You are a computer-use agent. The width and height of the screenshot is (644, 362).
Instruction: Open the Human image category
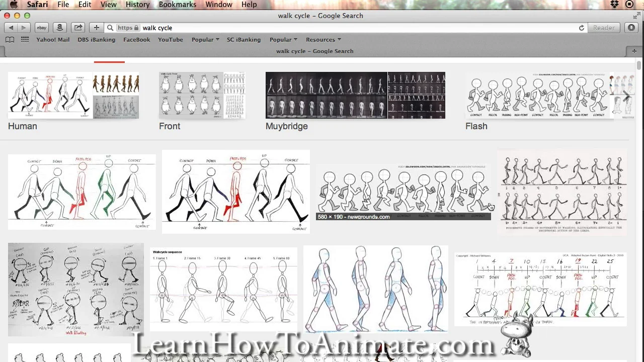coord(73,102)
